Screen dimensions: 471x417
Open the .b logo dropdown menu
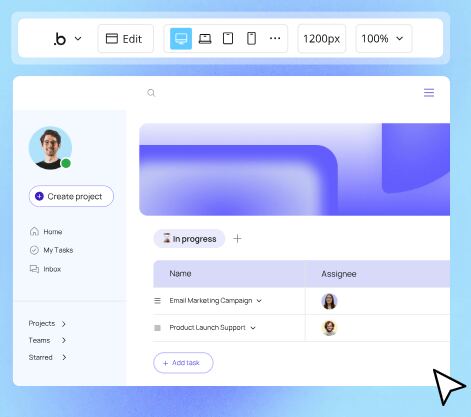[x=67, y=39]
